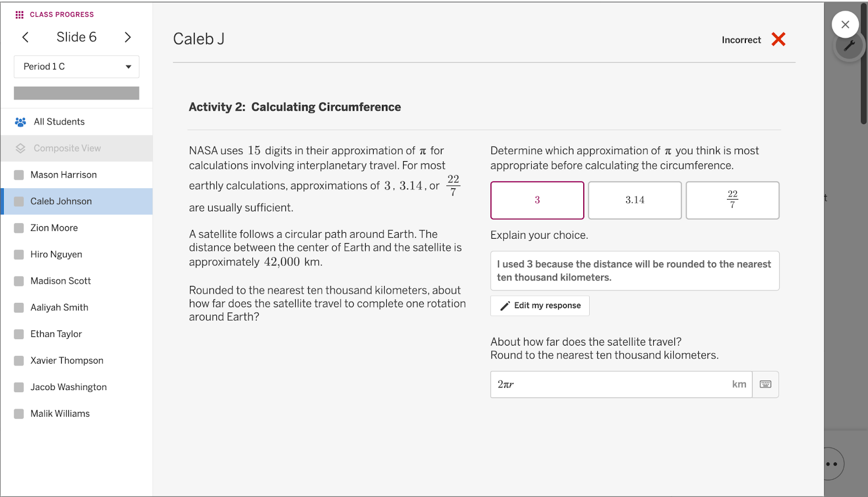Viewport: 868px width, 497px height.
Task: Click the Composite View layers icon
Action: point(21,148)
